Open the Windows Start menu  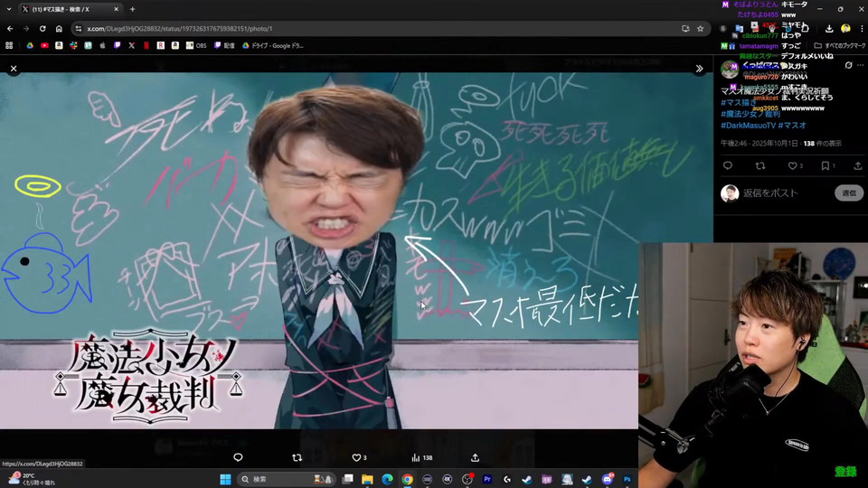pyautogui.click(x=226, y=479)
